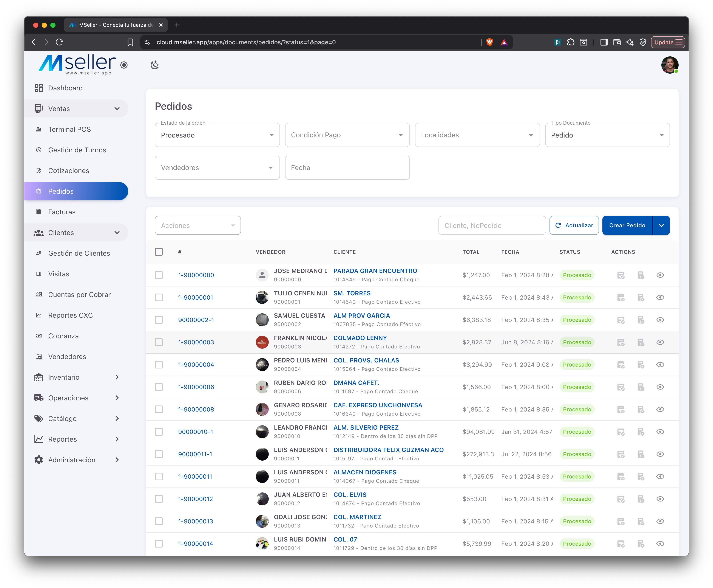Go back to the previous page

[34, 42]
